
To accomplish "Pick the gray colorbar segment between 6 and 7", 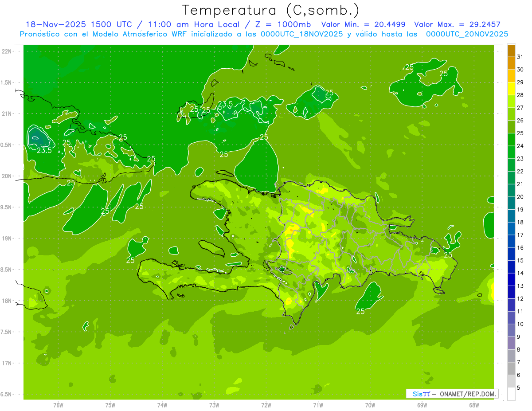I will click(511, 368).
